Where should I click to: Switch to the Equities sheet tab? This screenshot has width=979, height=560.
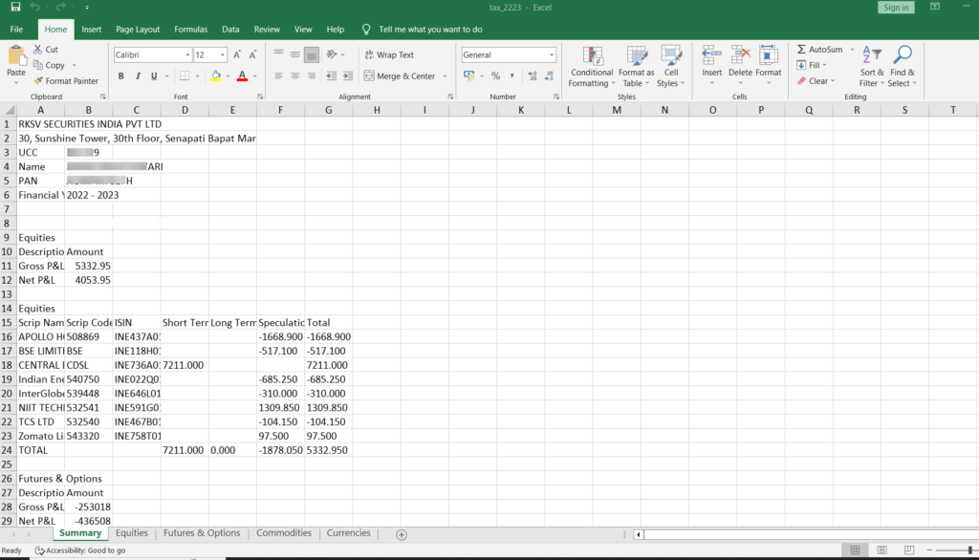(x=132, y=533)
